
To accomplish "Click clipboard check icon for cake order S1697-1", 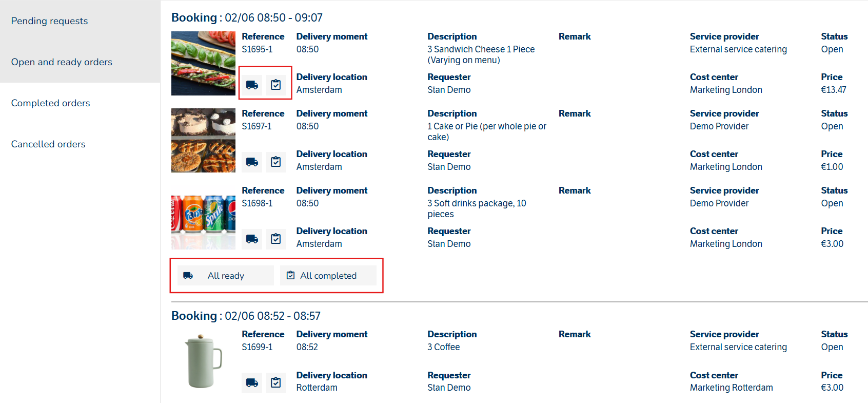I will [x=276, y=162].
